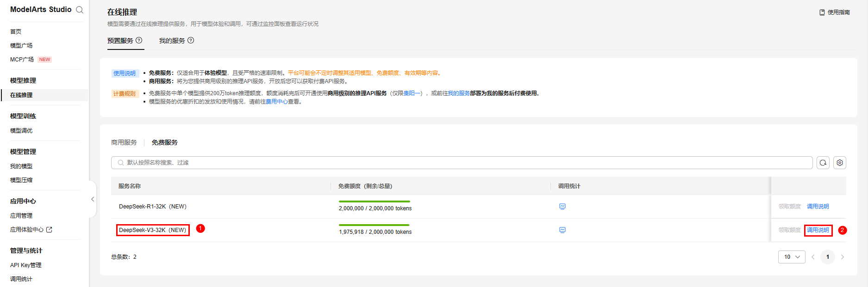Open 应用体验中心 in the sidebar
The height and width of the screenshot is (287, 868).
click(x=27, y=229)
